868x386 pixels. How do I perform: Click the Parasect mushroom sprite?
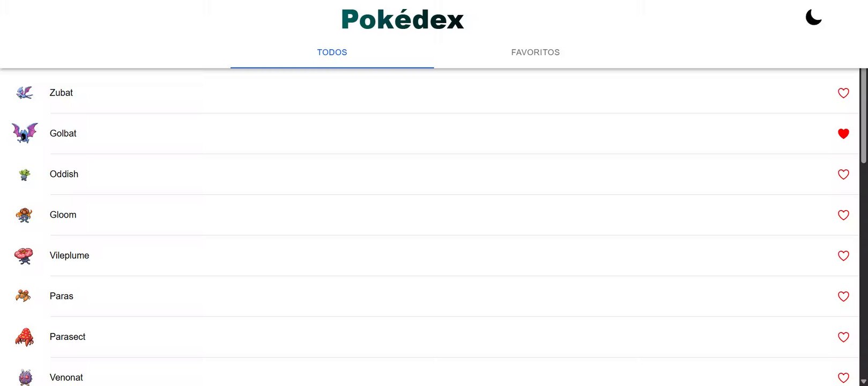24,337
